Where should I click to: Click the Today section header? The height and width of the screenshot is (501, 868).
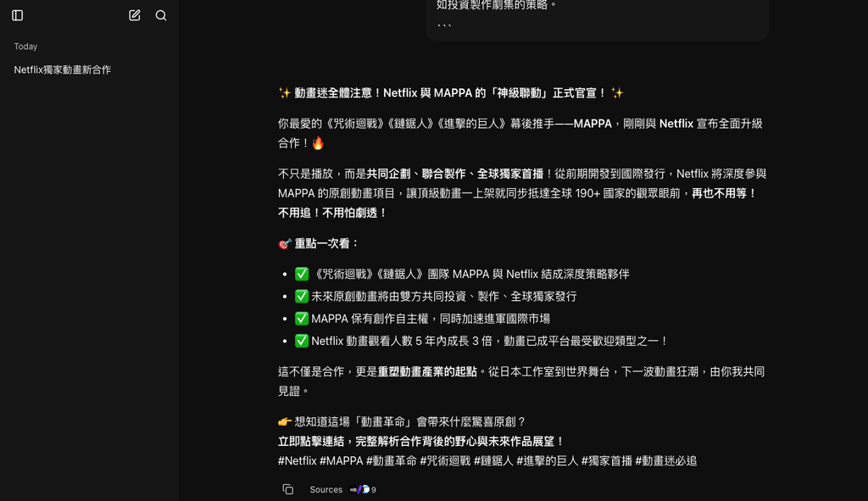tap(25, 47)
